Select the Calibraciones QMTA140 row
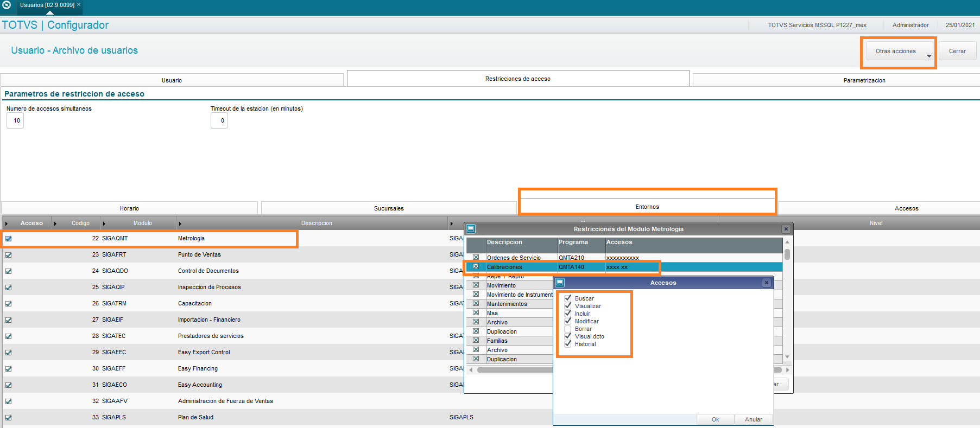This screenshot has height=428, width=980. pyautogui.click(x=624, y=267)
